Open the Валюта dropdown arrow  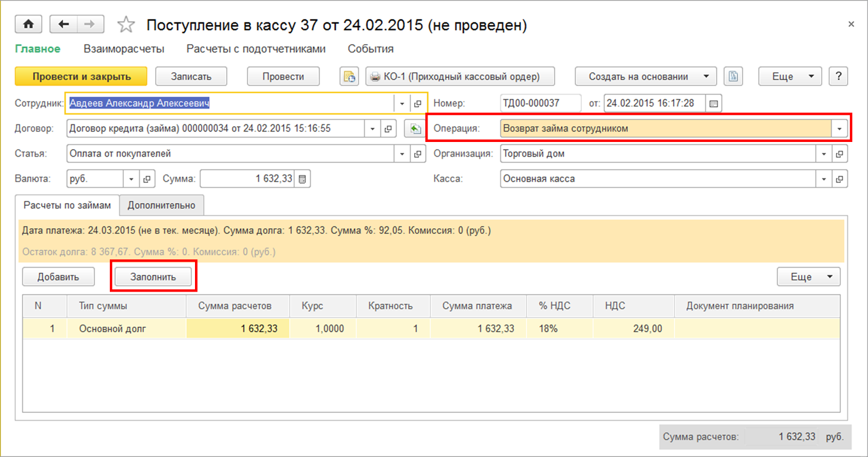click(x=132, y=179)
